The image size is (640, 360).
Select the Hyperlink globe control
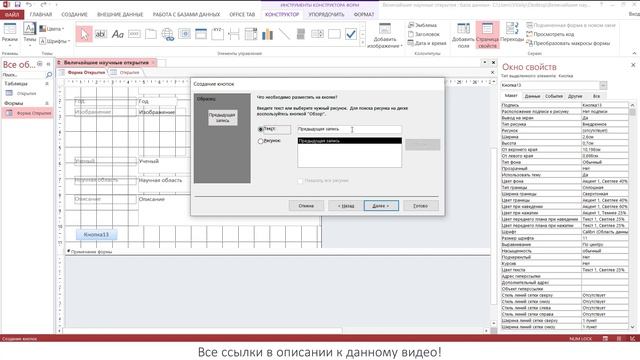[168, 34]
